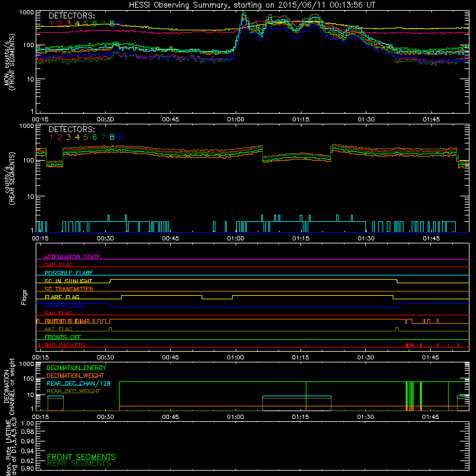
Task: Click the FRONTS OFF flag label
Action: [x=63, y=337]
